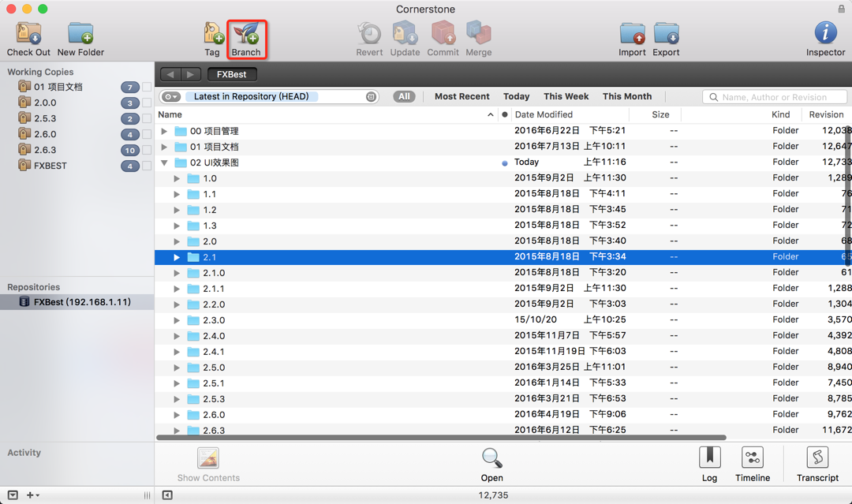Click the FXBest path breadcrumb button
Viewport: 852px width, 504px height.
coord(232,74)
